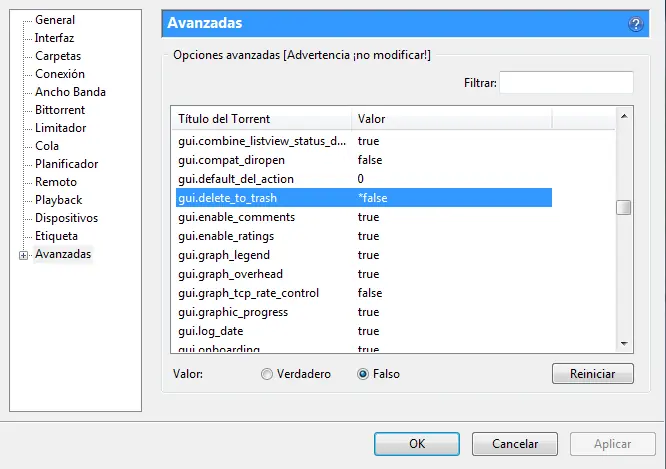666x469 pixels.
Task: Open Dispositivos settings category
Action: click(67, 218)
